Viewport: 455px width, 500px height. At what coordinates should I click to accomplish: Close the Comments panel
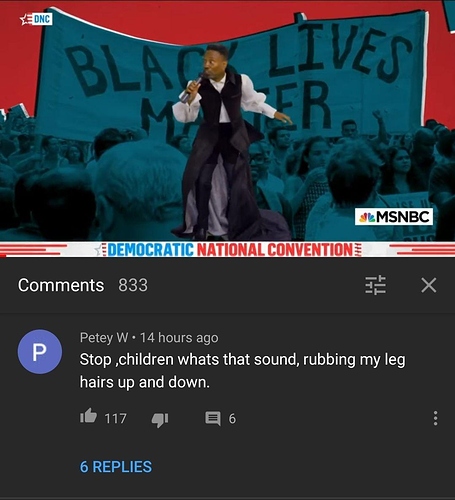[x=429, y=285]
